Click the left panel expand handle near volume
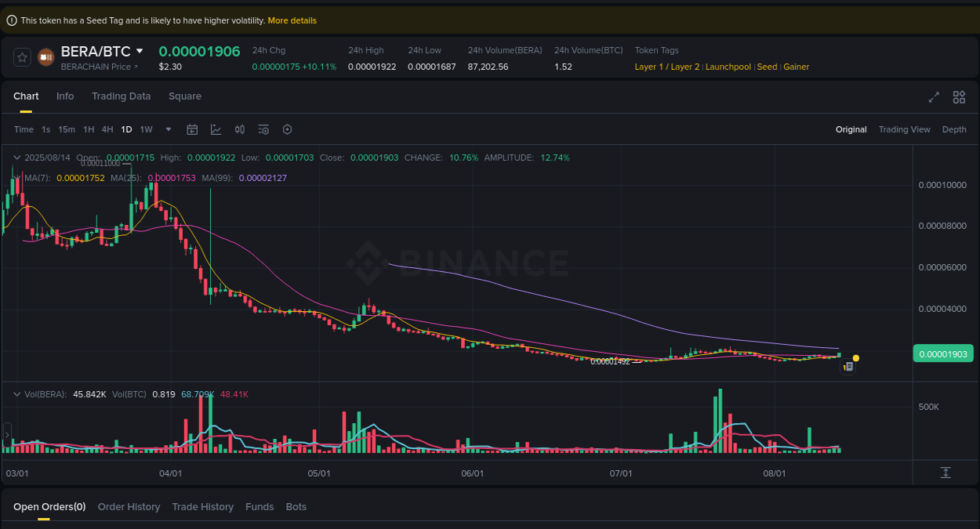Viewport: 980px width, 529px height. [7, 433]
